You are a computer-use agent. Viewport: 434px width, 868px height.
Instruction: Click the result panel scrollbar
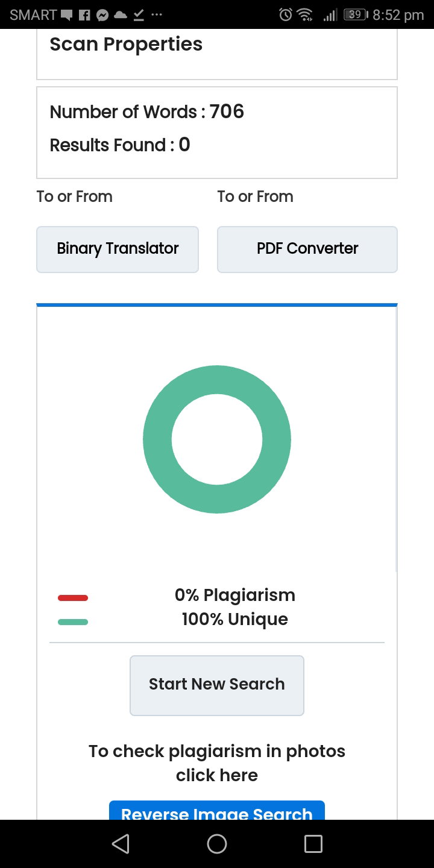396,440
